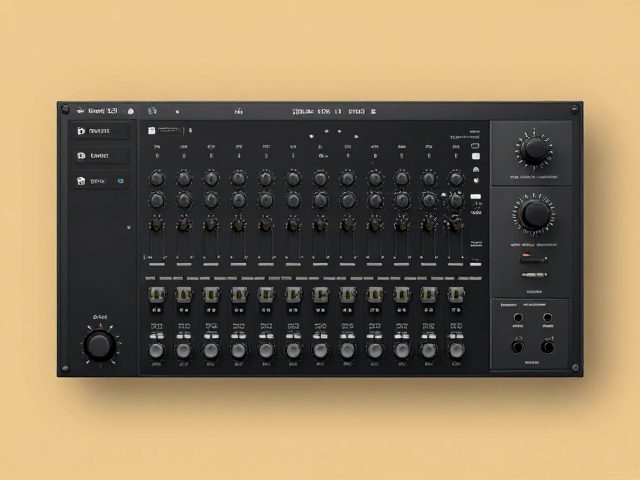Toggle the lit square button on channel 9
This screenshot has width=640, height=480.
coord(375,295)
